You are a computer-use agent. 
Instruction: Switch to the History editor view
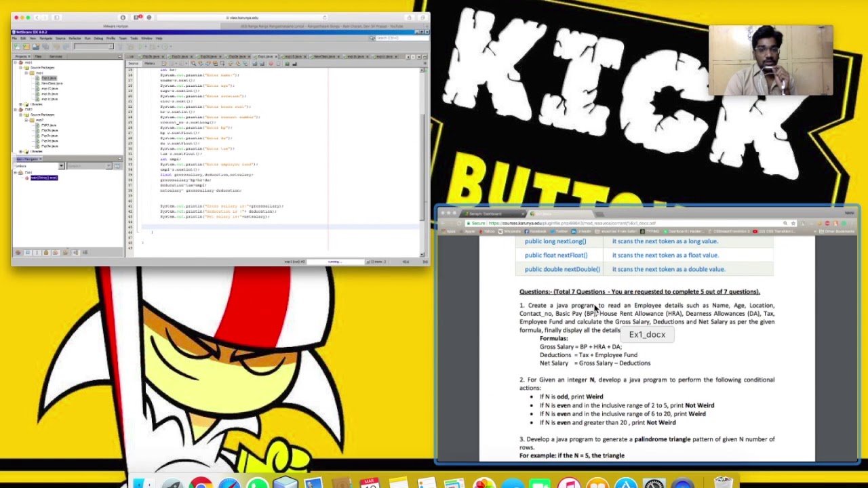pos(150,64)
